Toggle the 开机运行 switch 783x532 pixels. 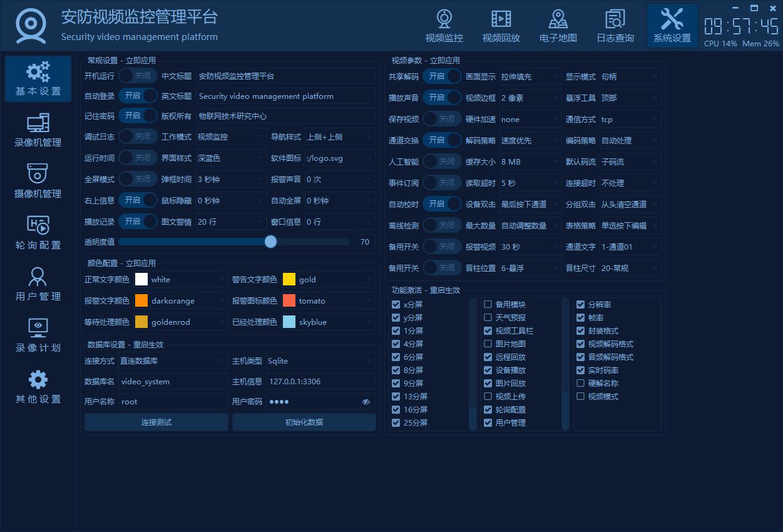138,76
